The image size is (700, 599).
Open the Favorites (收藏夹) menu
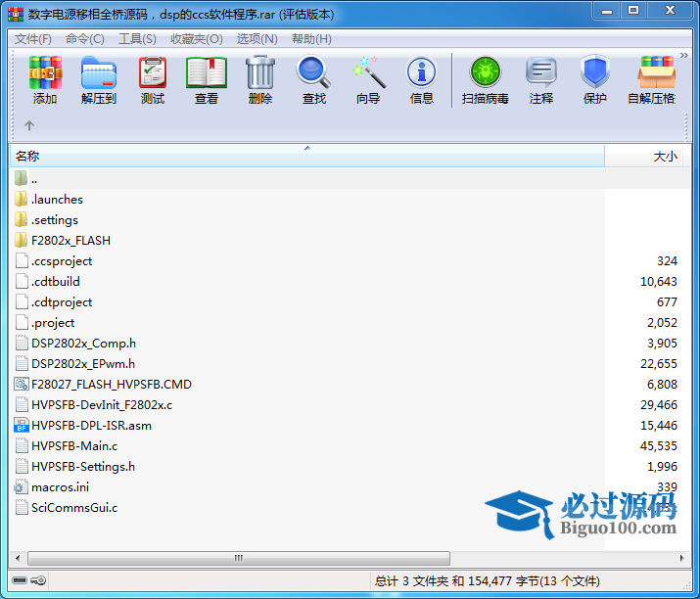tap(197, 39)
